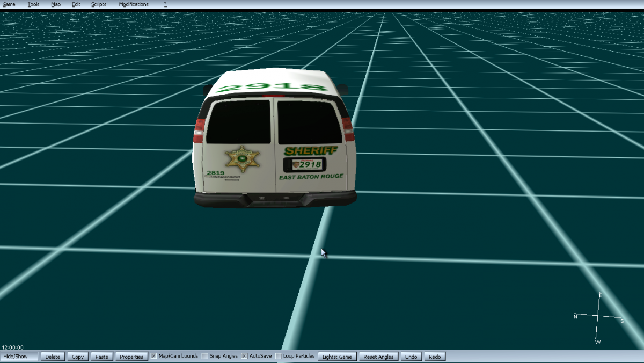Select the sheriff van in the viewport
The width and height of the screenshot is (644, 363).
point(274,139)
